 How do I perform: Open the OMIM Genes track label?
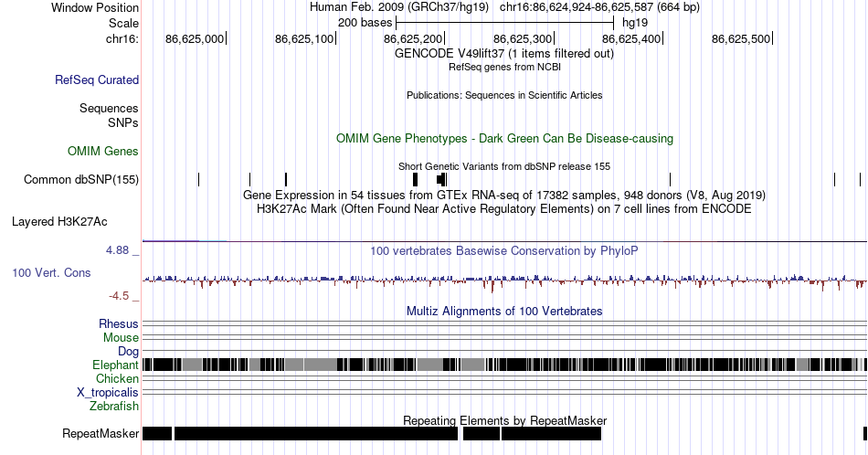[103, 151]
